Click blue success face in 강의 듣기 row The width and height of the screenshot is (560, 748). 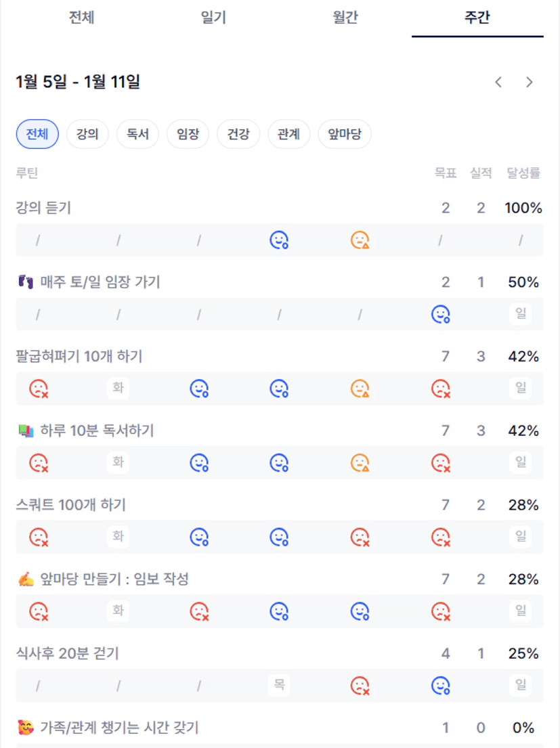click(279, 240)
